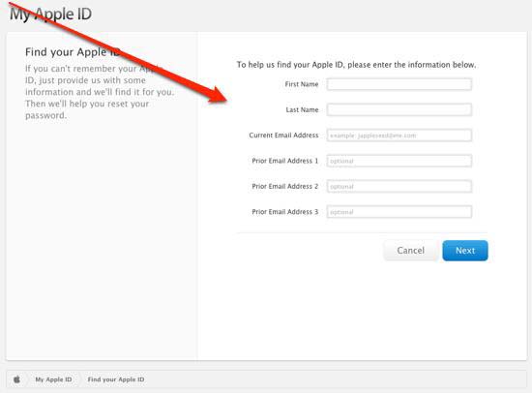Click the blue Next button
Image resolution: width=532 pixels, height=393 pixels.
pos(465,251)
